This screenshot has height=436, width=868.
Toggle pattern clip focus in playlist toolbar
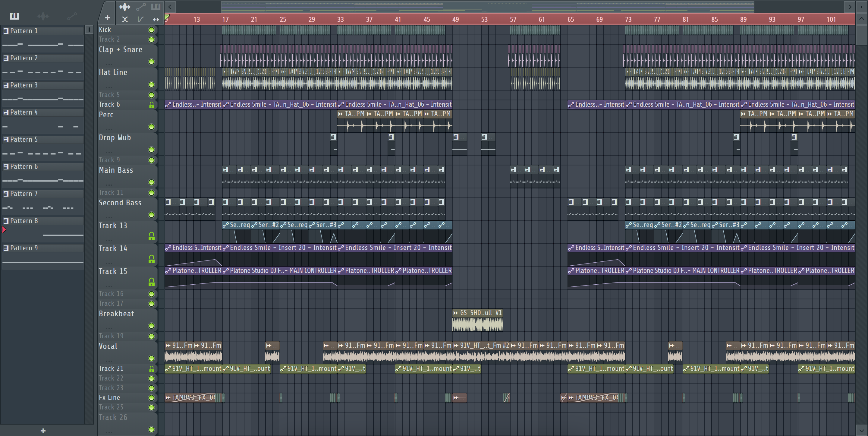[x=156, y=7]
